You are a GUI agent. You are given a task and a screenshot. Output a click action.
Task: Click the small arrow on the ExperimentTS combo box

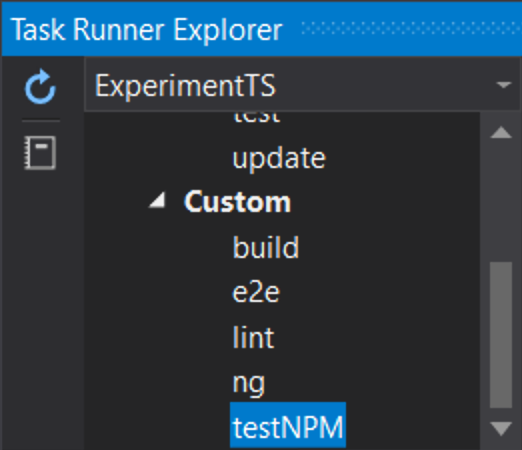[x=503, y=84]
